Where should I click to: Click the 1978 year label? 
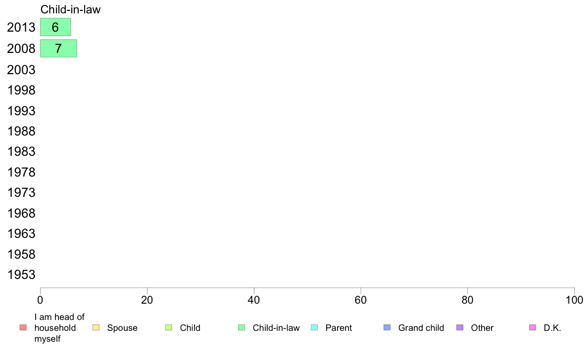pyautogui.click(x=21, y=173)
